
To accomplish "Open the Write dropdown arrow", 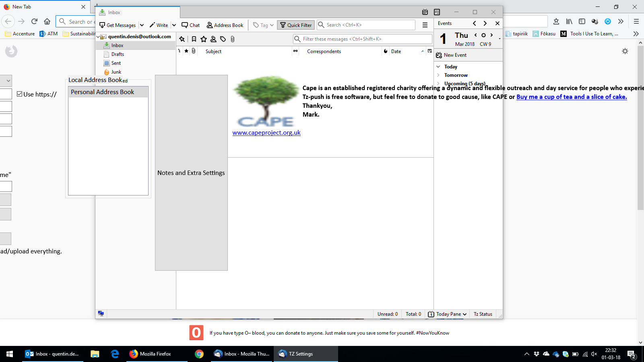I will tap(174, 25).
